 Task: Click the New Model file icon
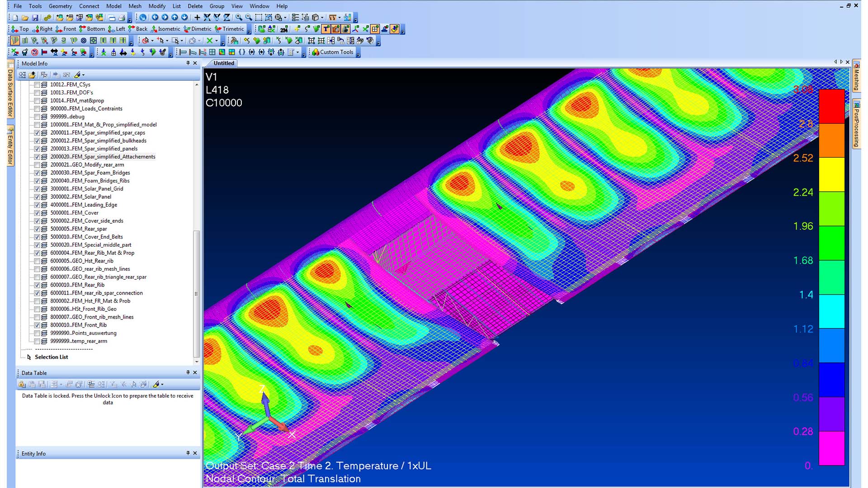15,18
